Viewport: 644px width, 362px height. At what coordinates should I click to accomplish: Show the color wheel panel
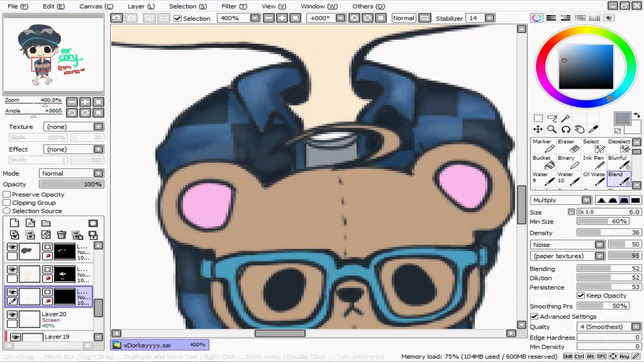[537, 18]
